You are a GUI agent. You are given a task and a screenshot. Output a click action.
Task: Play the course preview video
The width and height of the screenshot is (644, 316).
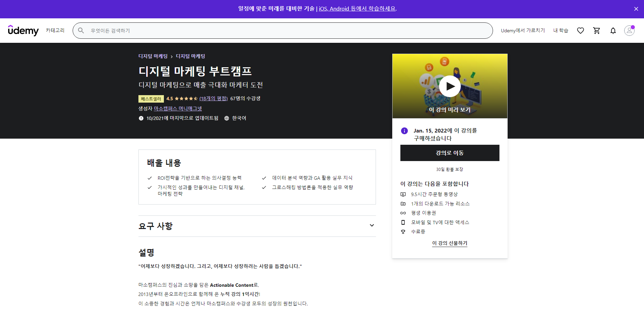450,86
